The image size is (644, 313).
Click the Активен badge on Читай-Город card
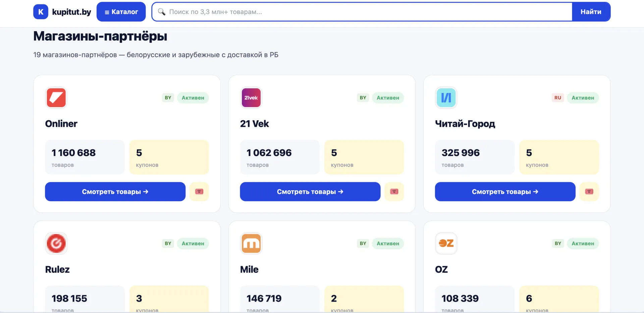tap(583, 98)
